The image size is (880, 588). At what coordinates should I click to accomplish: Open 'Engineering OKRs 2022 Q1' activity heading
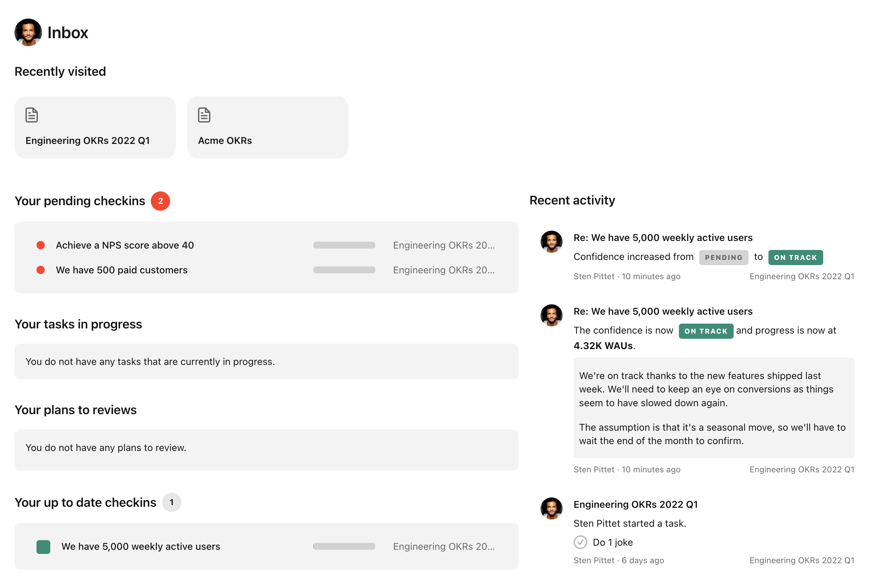(x=636, y=504)
